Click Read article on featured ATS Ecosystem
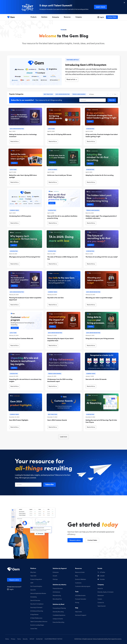 (72, 80)
